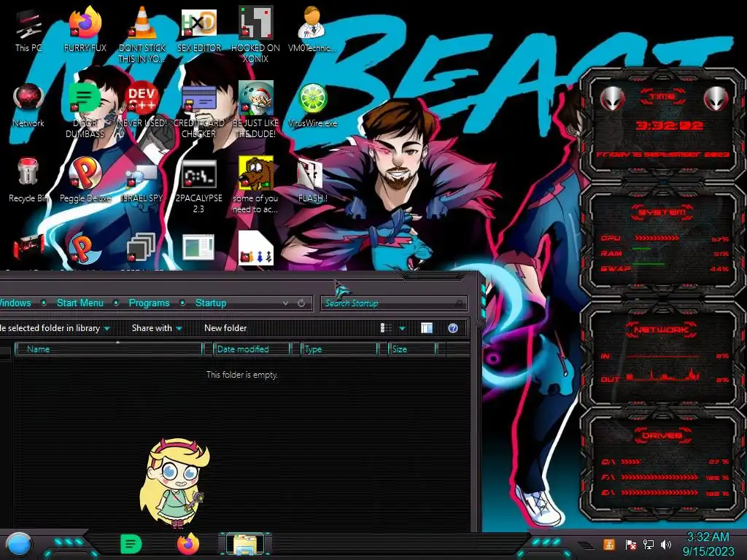Go to Windows folder in breadcrumb
This screenshot has height=560, width=747.
click(15, 303)
